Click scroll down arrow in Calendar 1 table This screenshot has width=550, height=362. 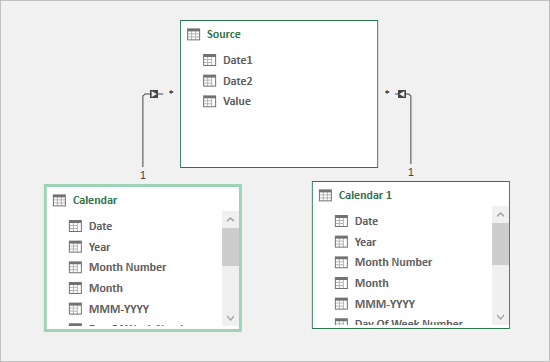tap(501, 317)
